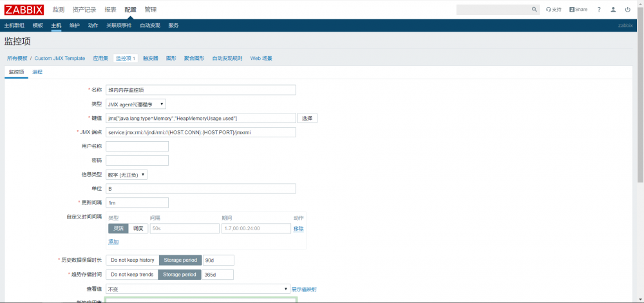Select history Storage period option

click(x=180, y=260)
